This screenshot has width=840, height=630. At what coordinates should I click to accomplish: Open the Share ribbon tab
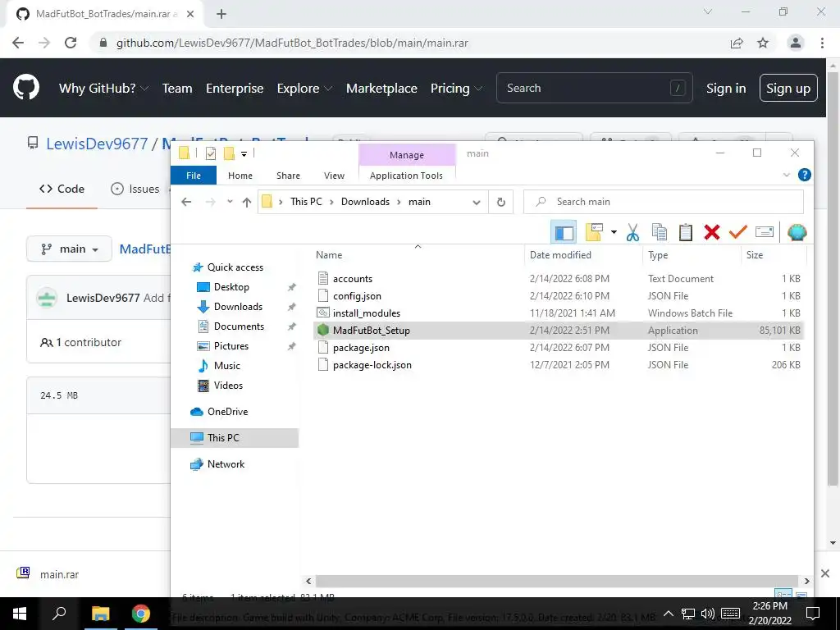tap(288, 176)
